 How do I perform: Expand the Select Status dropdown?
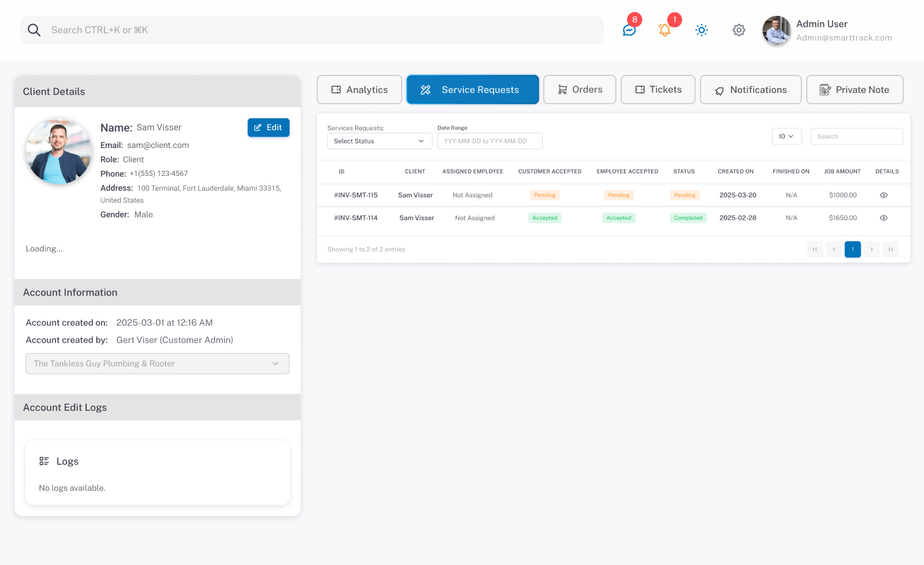[378, 141]
